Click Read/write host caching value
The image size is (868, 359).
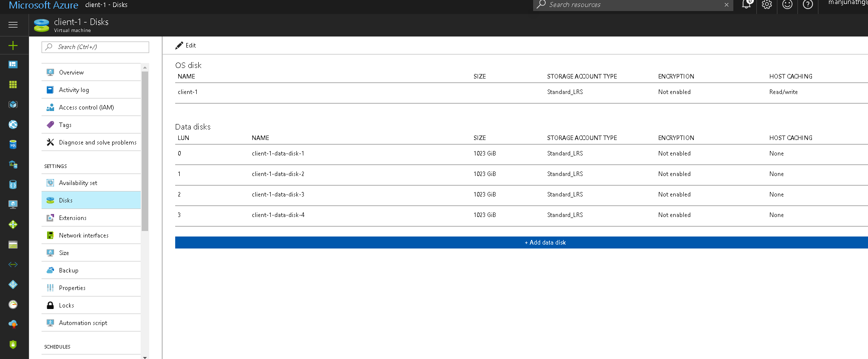click(x=783, y=92)
